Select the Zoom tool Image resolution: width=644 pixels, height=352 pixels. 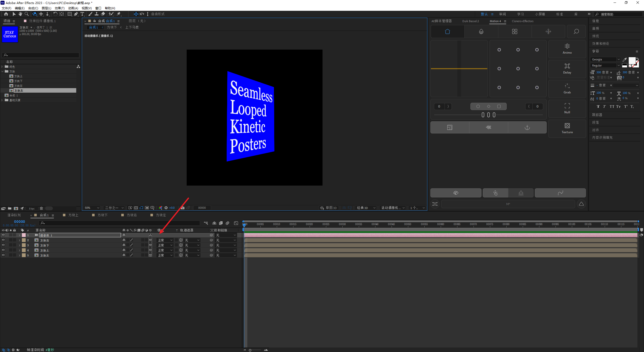pyautogui.click(x=27, y=14)
